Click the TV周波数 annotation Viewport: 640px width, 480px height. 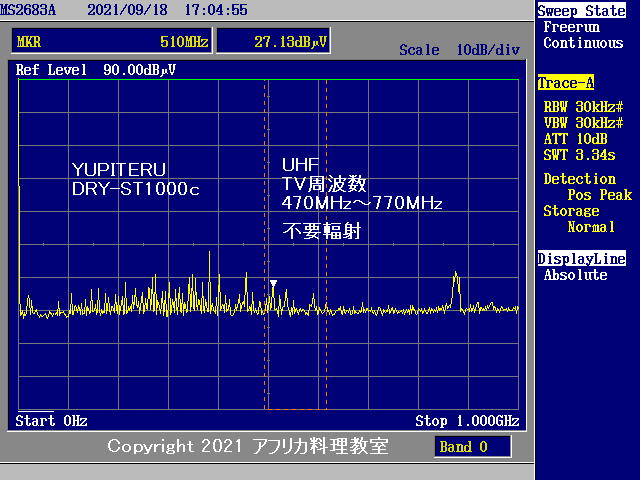[x=324, y=184]
